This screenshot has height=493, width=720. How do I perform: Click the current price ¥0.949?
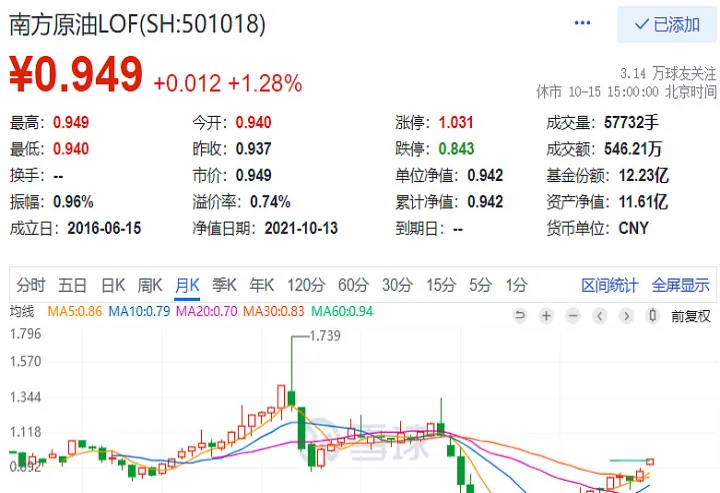(76, 74)
